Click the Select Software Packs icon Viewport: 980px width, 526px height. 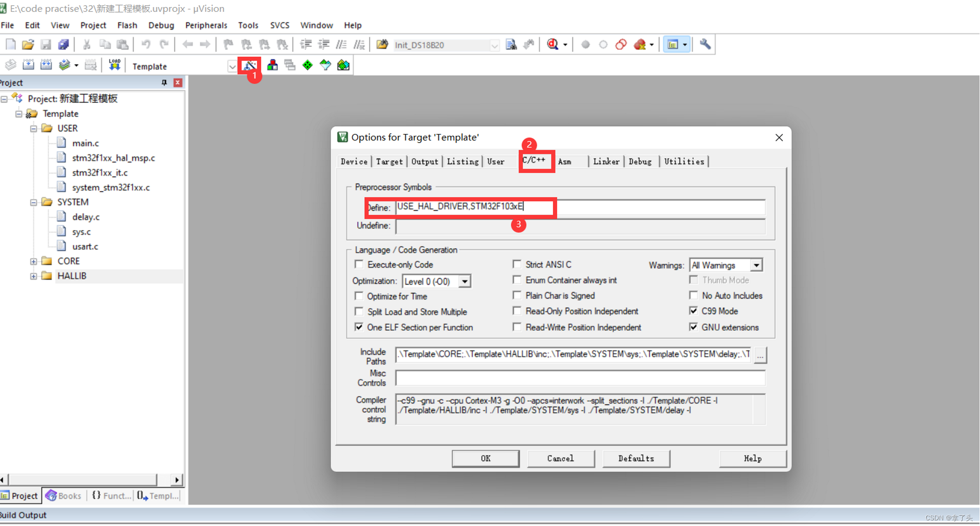[326, 65]
